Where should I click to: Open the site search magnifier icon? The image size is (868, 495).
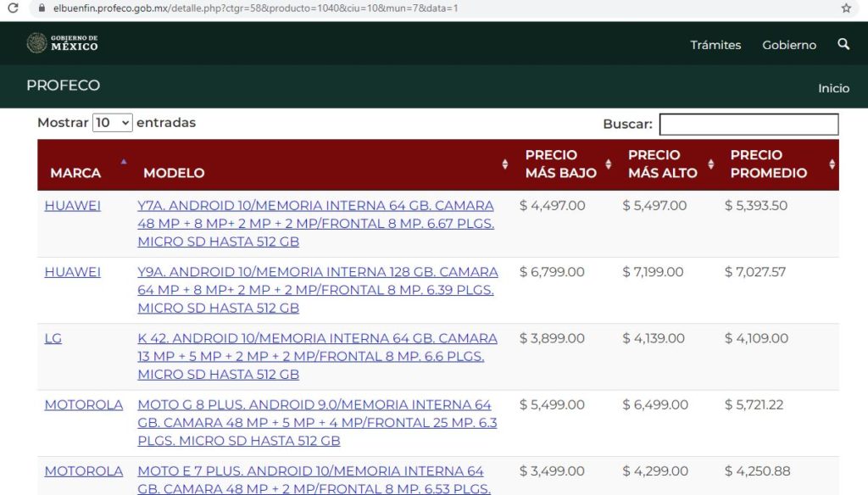843,44
